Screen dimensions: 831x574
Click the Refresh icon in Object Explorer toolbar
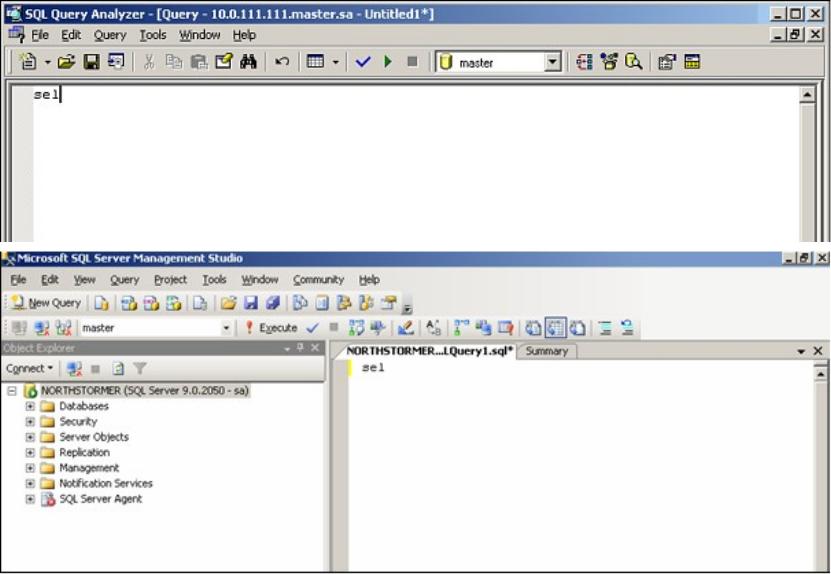click(118, 368)
